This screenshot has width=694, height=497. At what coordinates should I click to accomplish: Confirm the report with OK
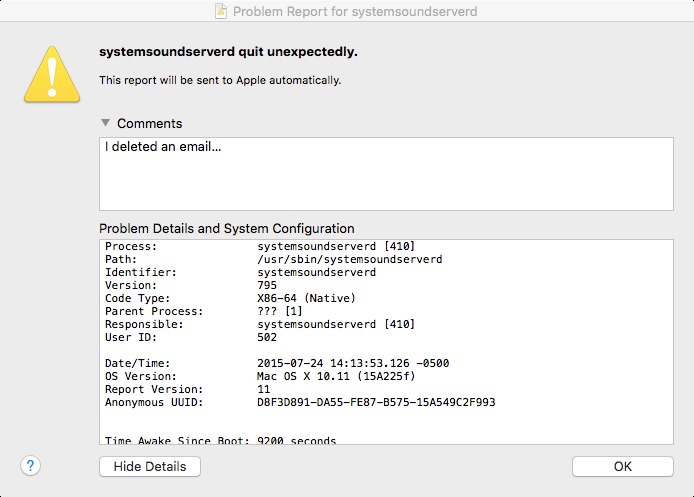(622, 466)
